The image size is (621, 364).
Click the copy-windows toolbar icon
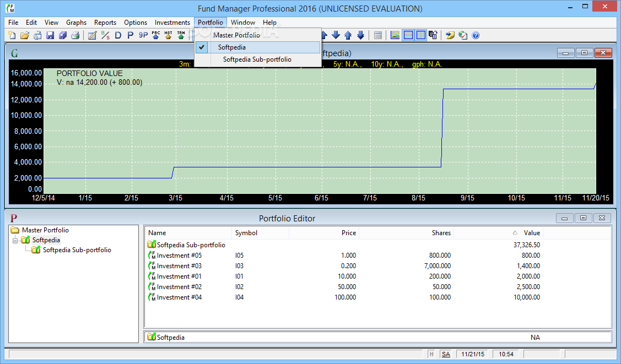(433, 36)
